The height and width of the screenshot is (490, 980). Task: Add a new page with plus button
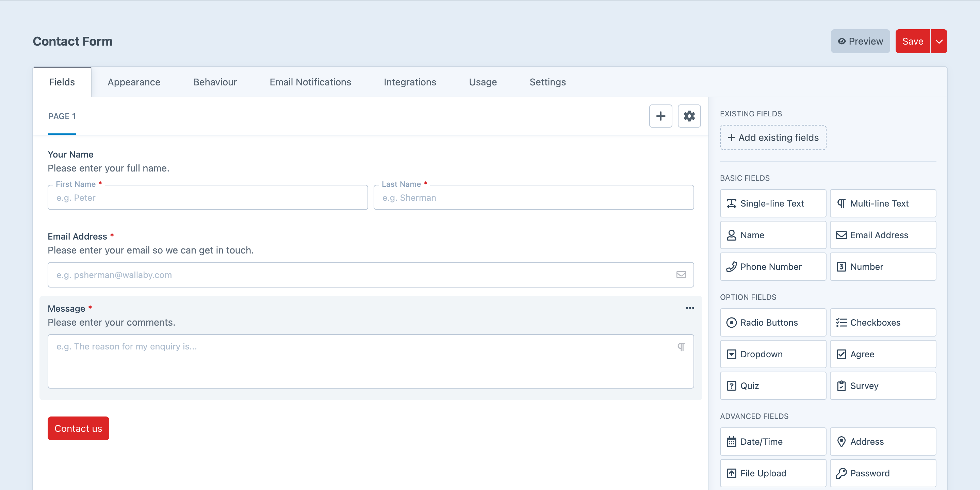[x=660, y=116]
